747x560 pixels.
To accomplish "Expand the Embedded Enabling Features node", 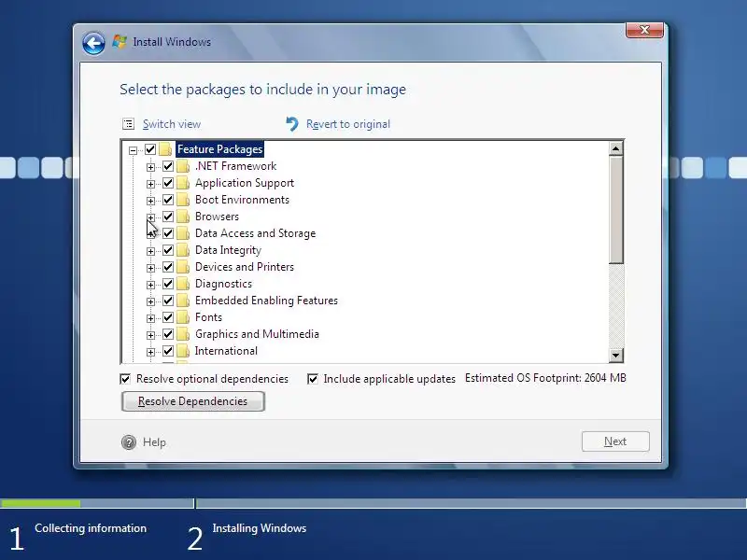I will pyautogui.click(x=150, y=301).
